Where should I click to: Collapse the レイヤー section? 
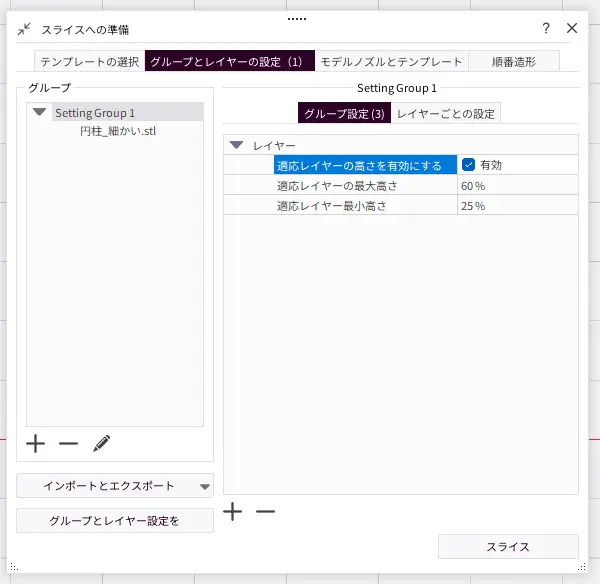tap(237, 145)
